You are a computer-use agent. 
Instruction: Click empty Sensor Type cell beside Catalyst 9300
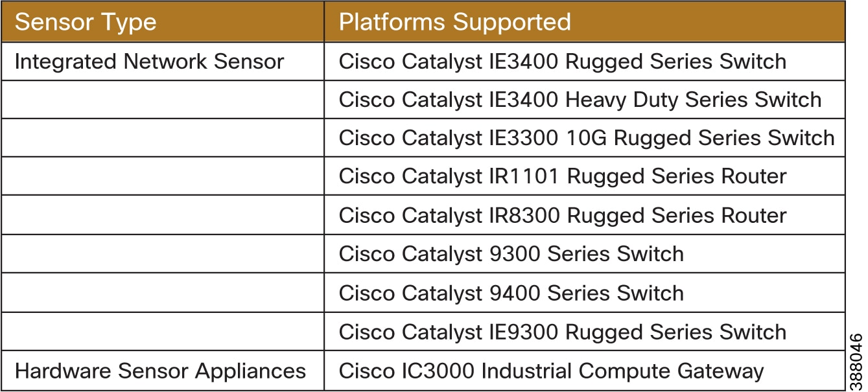[x=162, y=254]
